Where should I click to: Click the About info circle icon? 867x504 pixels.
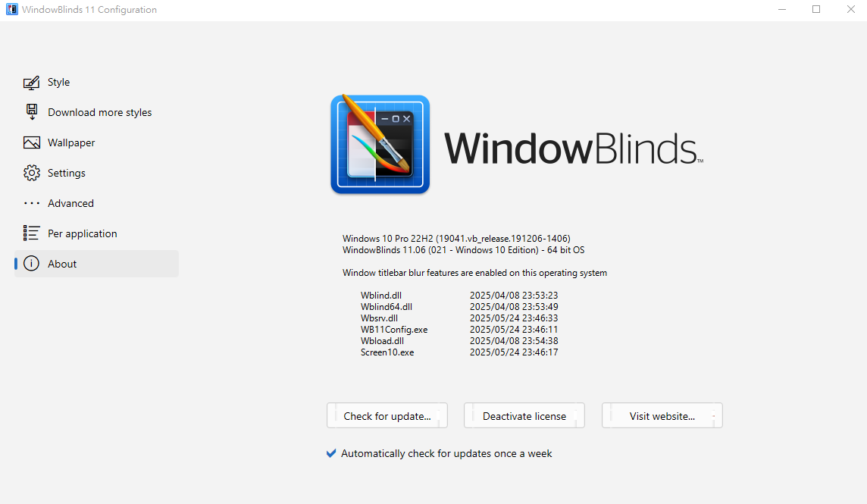pos(32,264)
